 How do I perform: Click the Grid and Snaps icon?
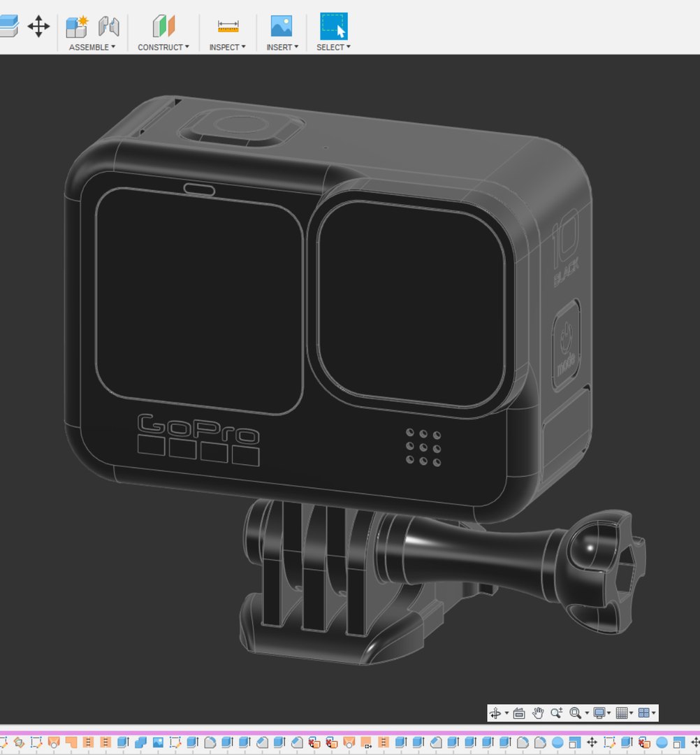[622, 713]
